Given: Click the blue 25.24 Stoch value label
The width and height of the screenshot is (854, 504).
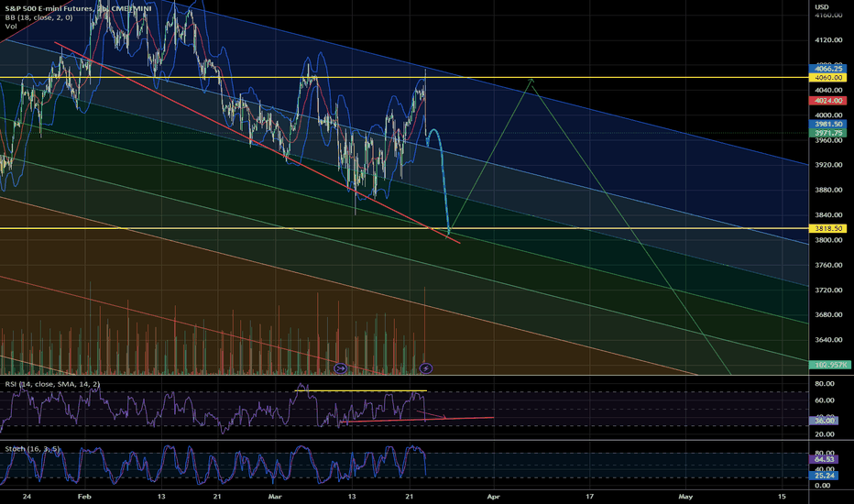Looking at the screenshot, I should (x=824, y=476).
